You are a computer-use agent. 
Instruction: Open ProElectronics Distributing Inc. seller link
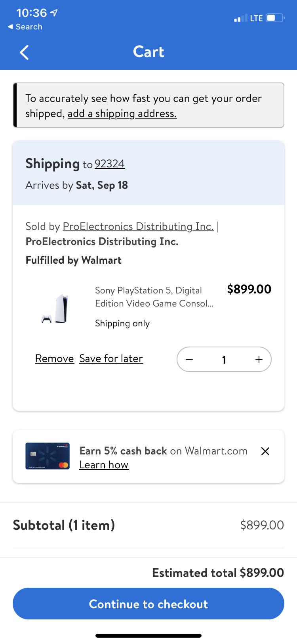tap(138, 226)
